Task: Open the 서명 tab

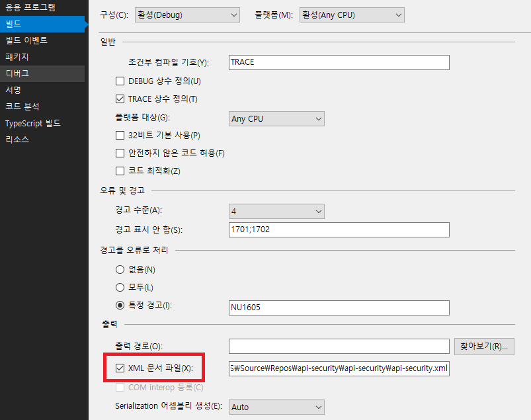Action: [x=42, y=90]
